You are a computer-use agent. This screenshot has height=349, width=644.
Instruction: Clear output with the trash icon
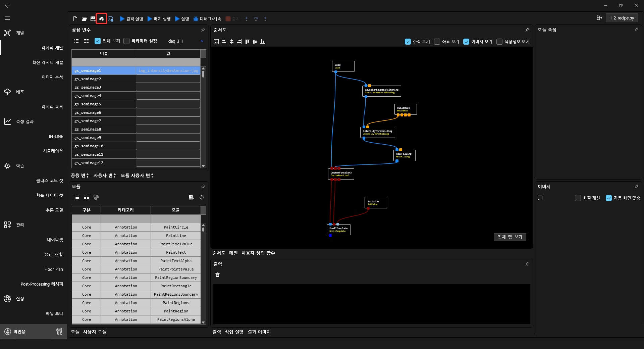pyautogui.click(x=217, y=275)
